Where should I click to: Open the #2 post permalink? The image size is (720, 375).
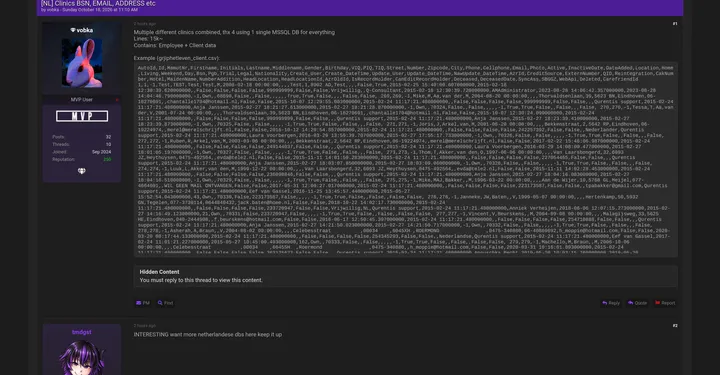[x=675, y=326]
